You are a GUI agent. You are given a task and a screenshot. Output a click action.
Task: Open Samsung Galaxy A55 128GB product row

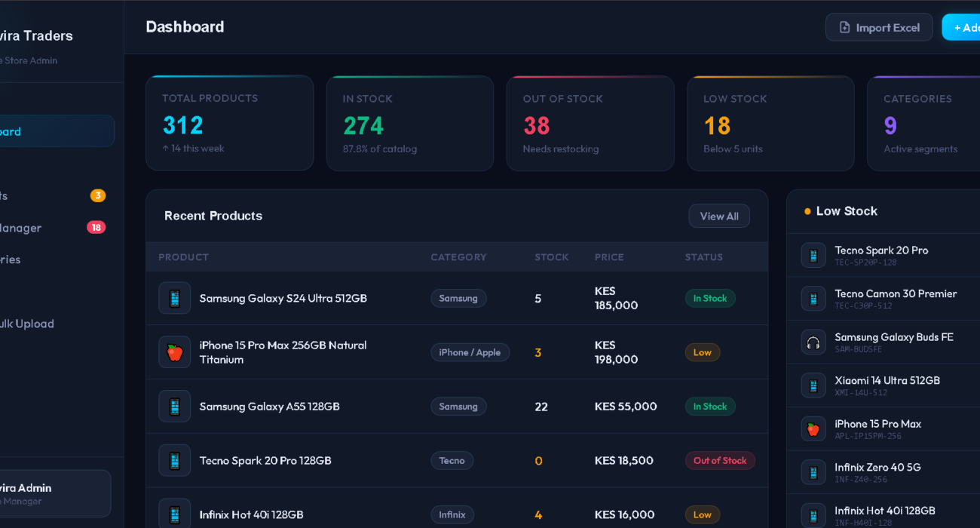tap(269, 407)
